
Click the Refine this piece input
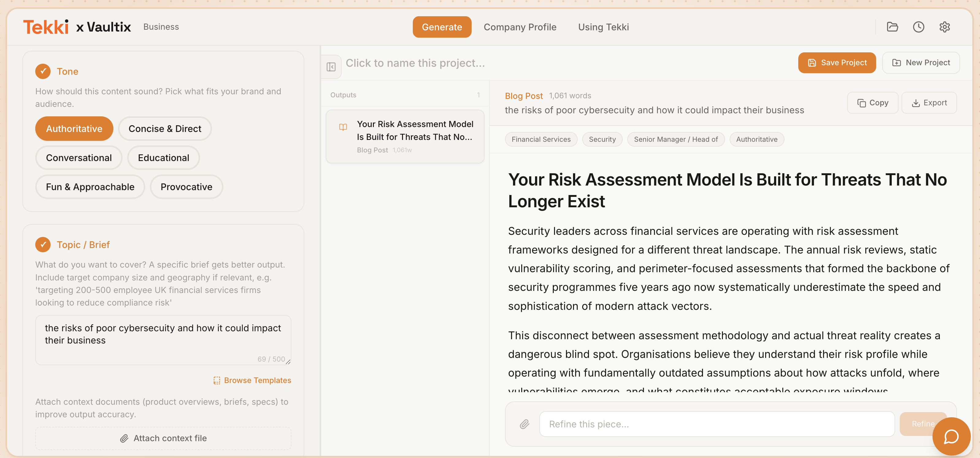point(716,424)
